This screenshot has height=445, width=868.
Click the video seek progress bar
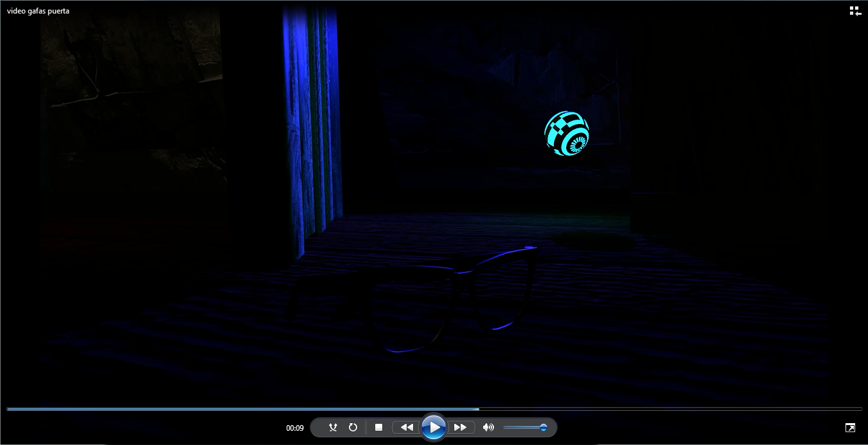pyautogui.click(x=434, y=409)
